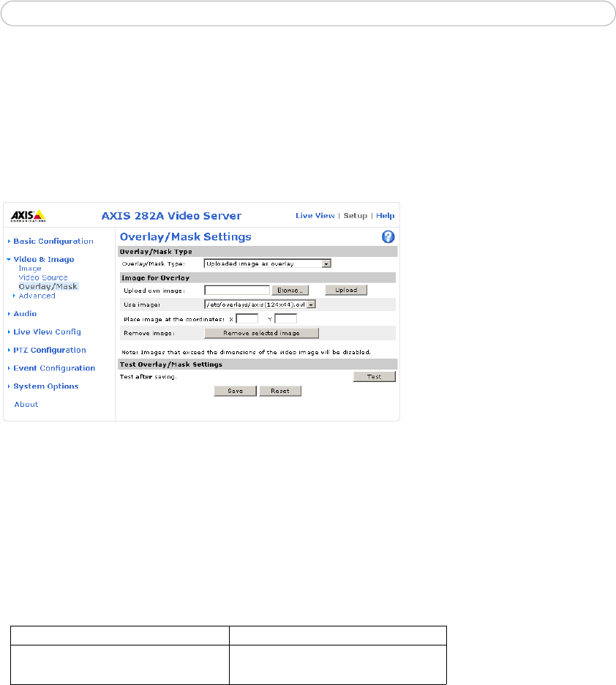
Task: Open the Live View page link
Action: pyautogui.click(x=315, y=216)
